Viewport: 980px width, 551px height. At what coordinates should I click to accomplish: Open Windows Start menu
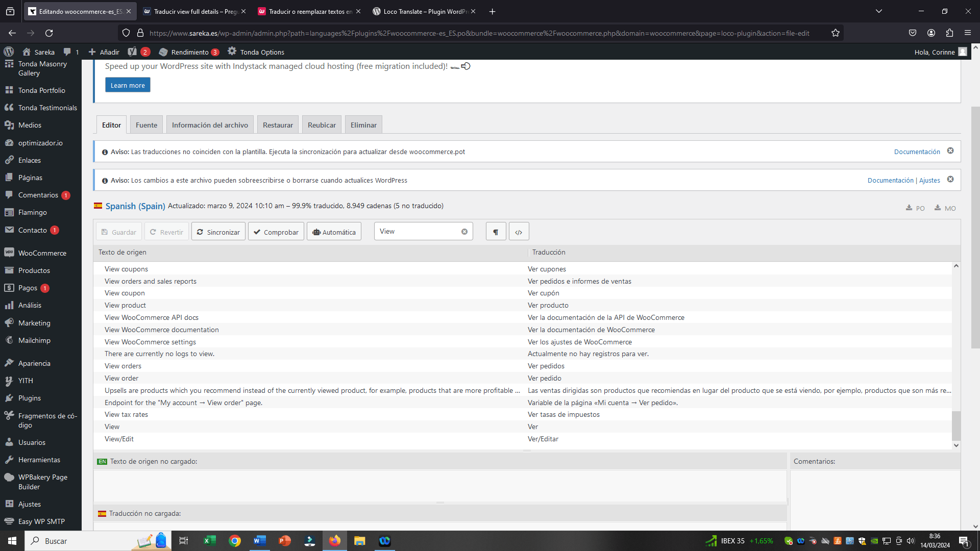click(x=12, y=541)
